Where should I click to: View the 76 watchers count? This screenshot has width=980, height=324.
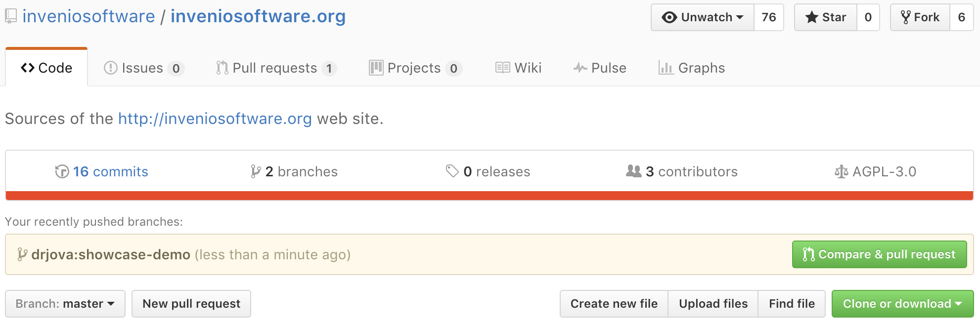(768, 17)
